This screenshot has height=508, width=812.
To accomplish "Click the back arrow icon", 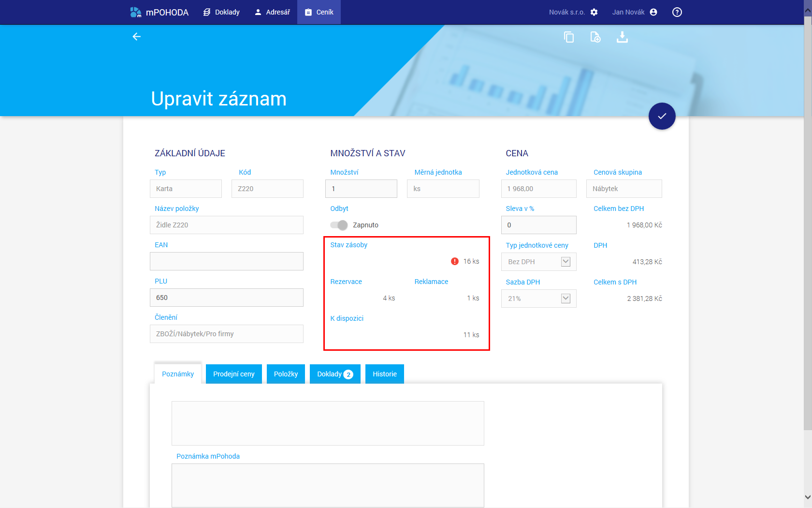I will [137, 37].
